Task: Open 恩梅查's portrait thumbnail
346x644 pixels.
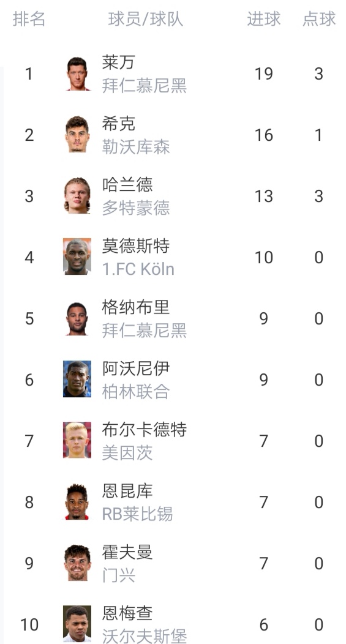Action: [77, 624]
